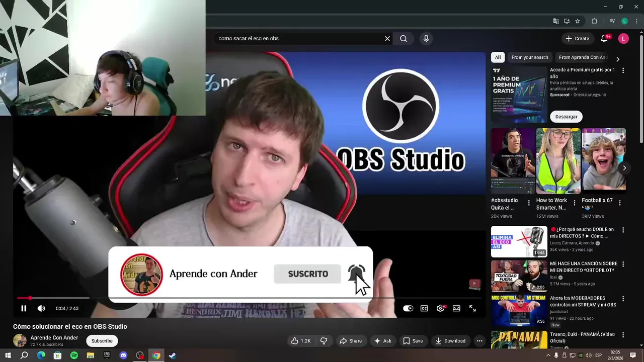Save the video to a playlist

coord(413,341)
